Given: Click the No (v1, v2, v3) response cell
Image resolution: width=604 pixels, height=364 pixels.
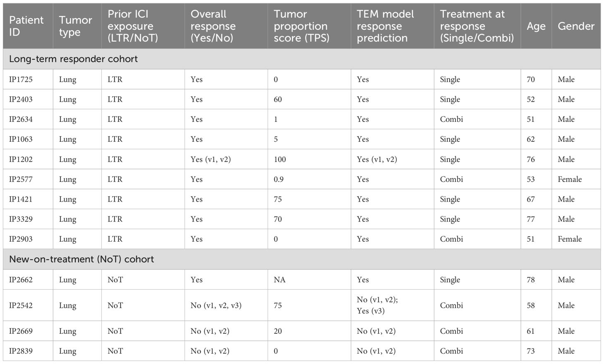Looking at the screenshot, I should pos(216,305).
